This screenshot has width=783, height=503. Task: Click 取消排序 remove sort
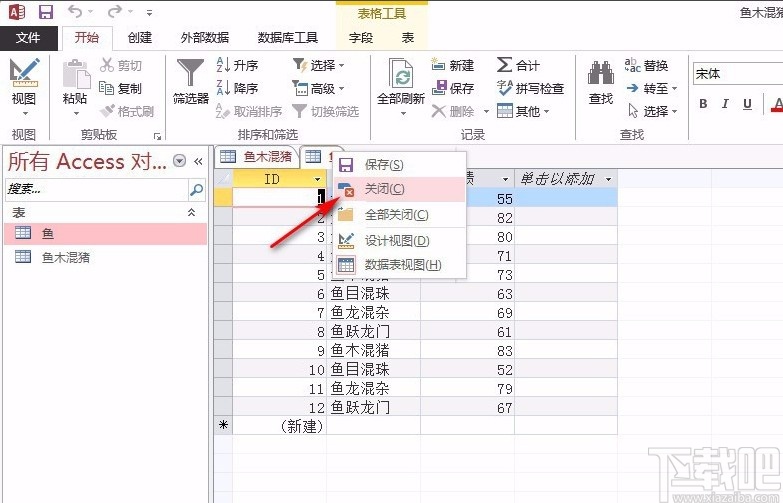(249, 111)
